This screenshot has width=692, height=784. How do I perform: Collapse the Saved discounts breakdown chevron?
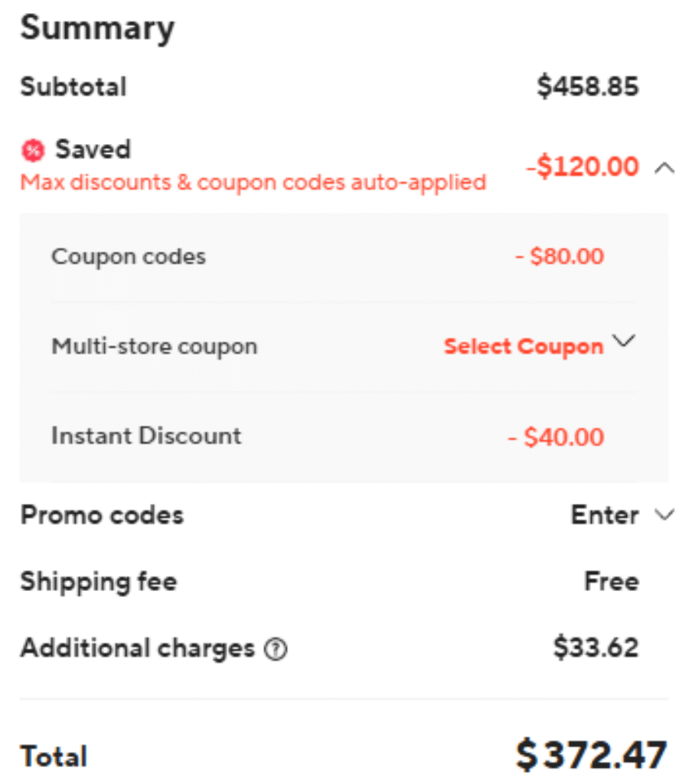tap(664, 168)
